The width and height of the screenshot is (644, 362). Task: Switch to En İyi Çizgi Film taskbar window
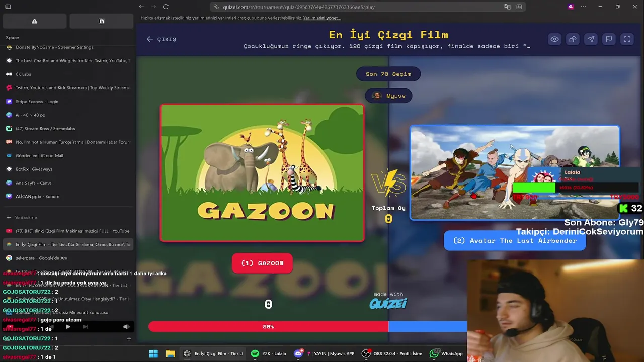[213, 353]
